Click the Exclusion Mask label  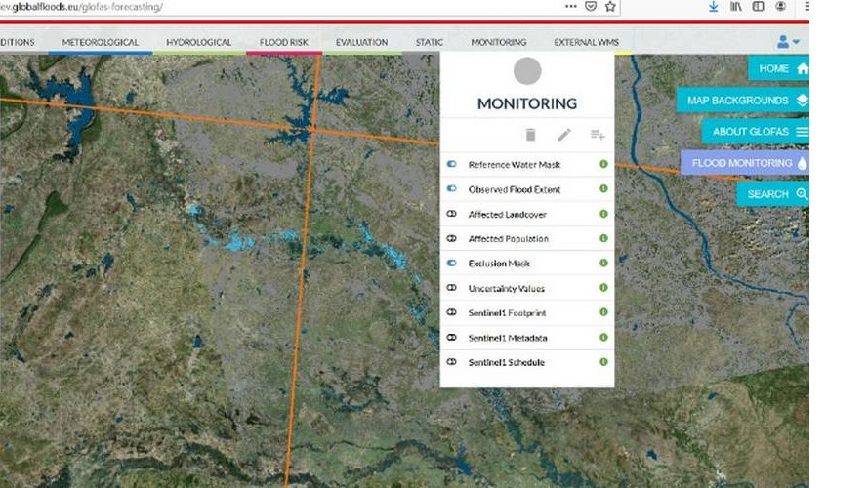(x=499, y=264)
